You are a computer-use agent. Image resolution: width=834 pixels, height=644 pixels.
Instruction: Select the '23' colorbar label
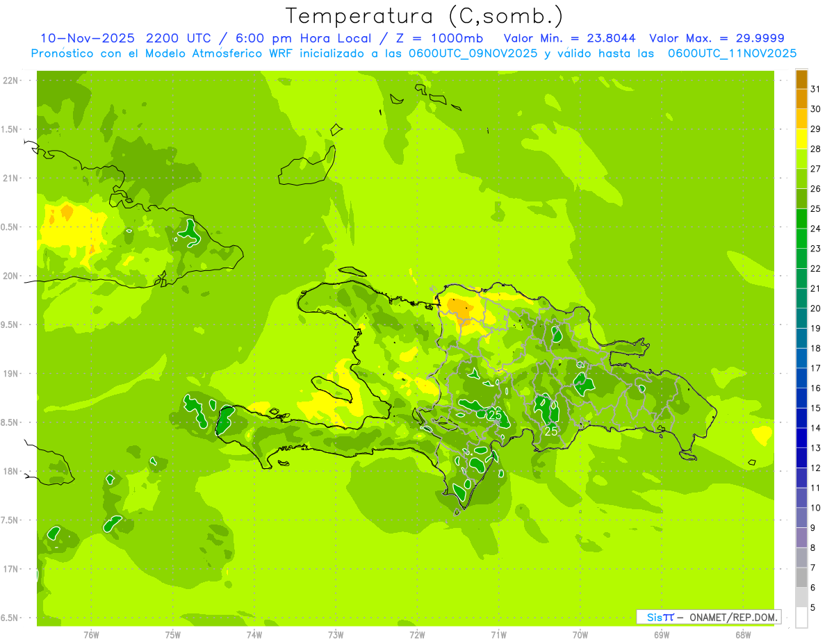[815, 249]
